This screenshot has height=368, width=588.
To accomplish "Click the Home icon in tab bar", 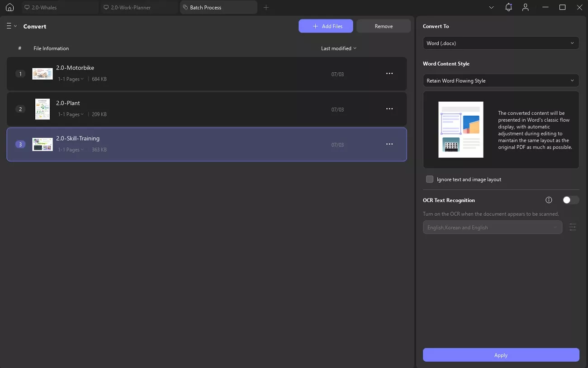I will (9, 7).
